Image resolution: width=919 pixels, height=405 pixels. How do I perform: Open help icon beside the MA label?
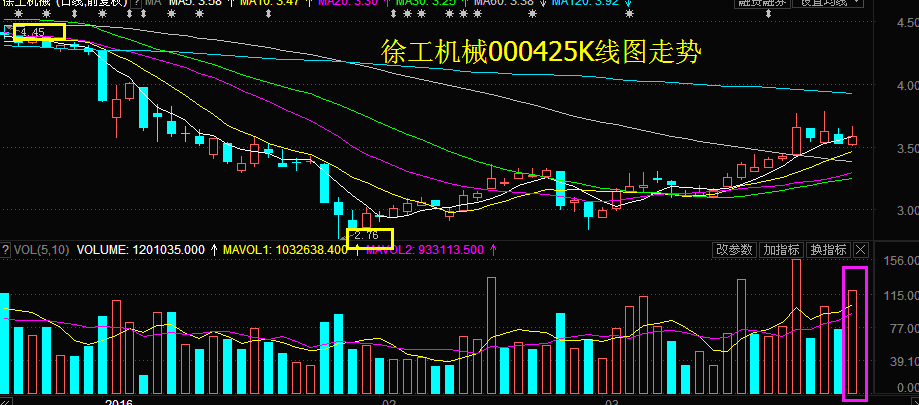click(x=135, y=2)
